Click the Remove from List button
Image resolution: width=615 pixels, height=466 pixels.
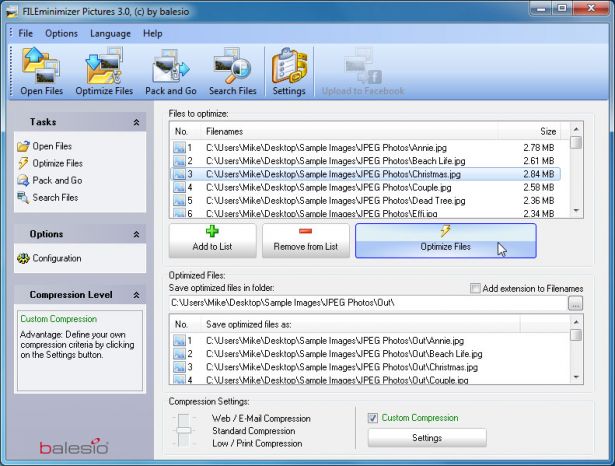click(x=306, y=241)
